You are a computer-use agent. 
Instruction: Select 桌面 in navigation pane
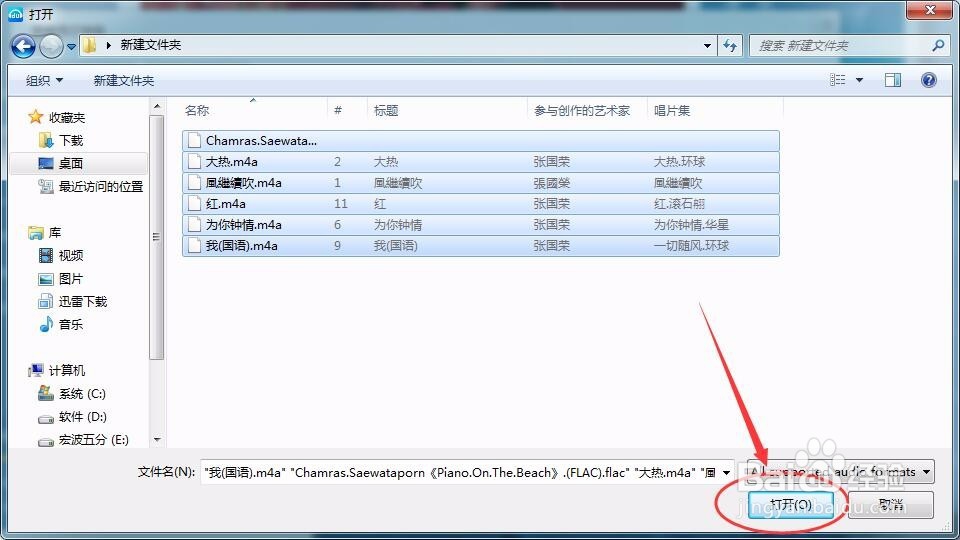point(70,163)
